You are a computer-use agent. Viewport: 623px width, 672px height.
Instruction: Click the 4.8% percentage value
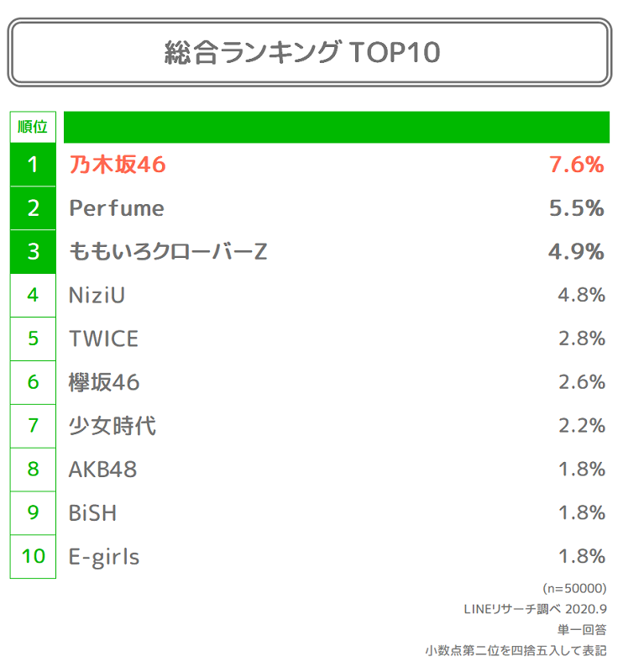tap(581, 296)
